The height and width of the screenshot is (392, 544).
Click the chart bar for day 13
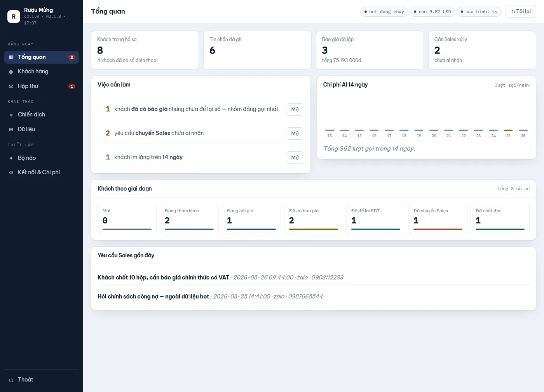(x=330, y=130)
